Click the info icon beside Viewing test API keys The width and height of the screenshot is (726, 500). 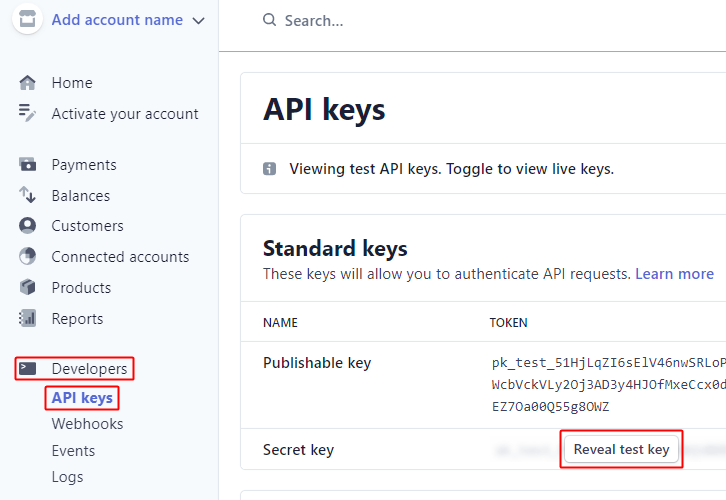269,169
